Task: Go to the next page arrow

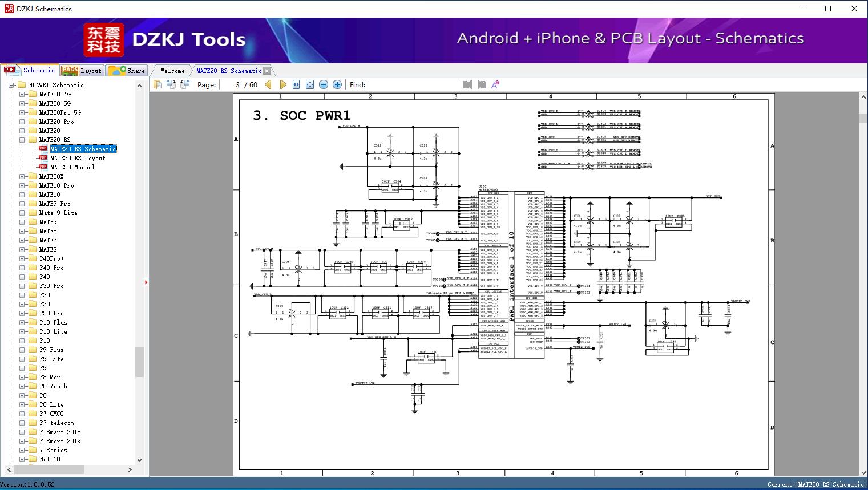Action: point(282,84)
